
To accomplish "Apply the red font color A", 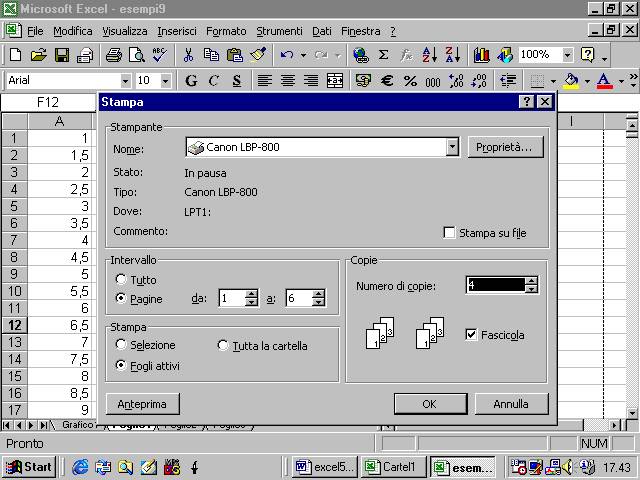I will tap(604, 81).
